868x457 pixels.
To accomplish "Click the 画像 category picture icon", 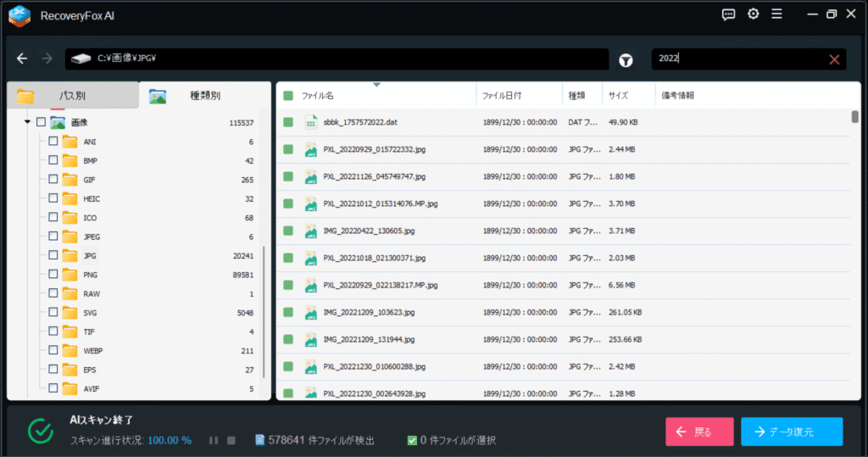I will click(x=58, y=122).
